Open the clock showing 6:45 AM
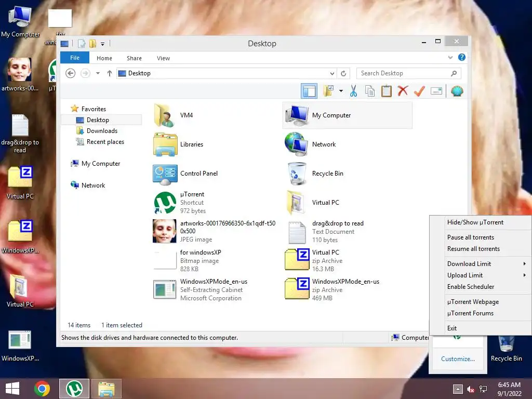 [x=509, y=389]
